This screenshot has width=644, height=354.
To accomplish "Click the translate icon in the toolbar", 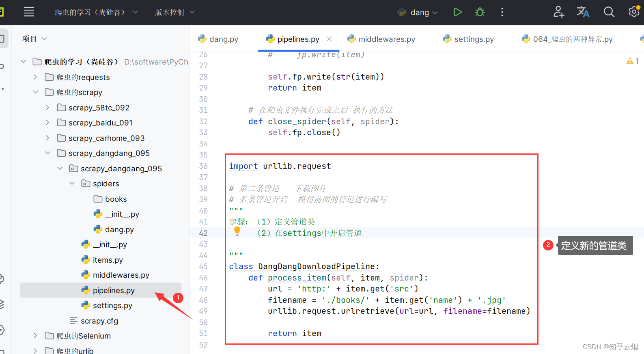I will pos(583,12).
